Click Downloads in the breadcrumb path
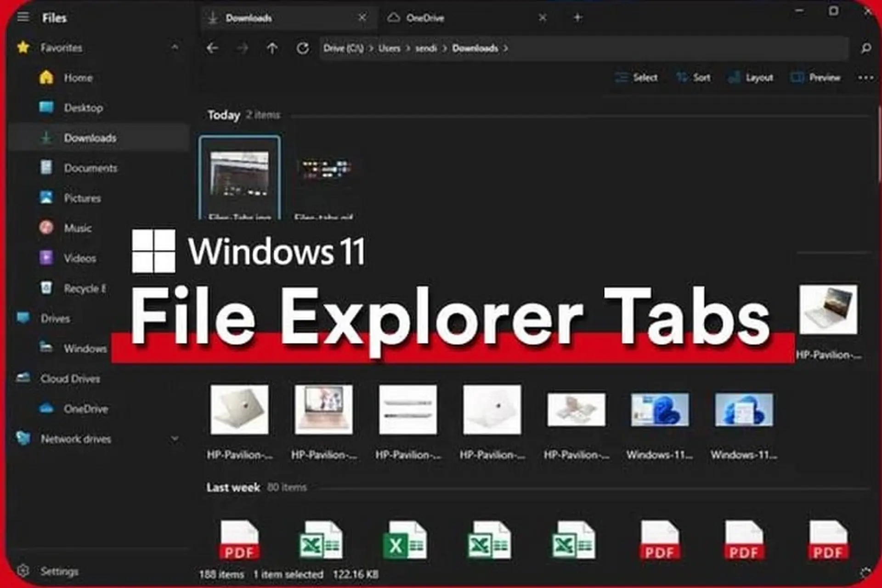Image resolution: width=882 pixels, height=588 pixels. (475, 48)
